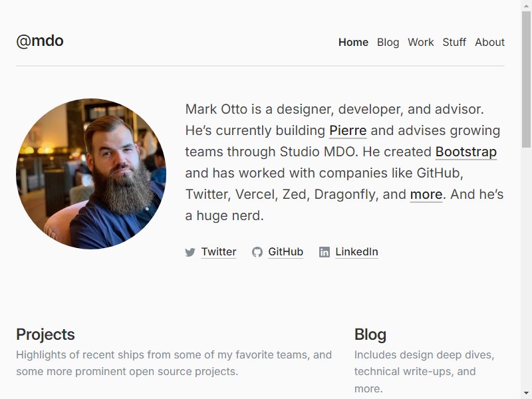Screen dimensions: 532x399
Task: Open the Home nav item
Action: pyautogui.click(x=353, y=42)
